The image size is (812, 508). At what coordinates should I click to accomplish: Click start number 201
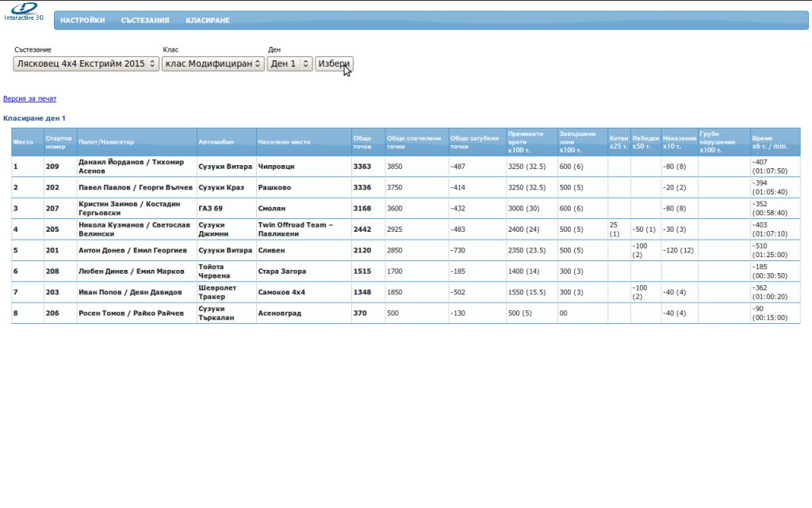click(52, 250)
